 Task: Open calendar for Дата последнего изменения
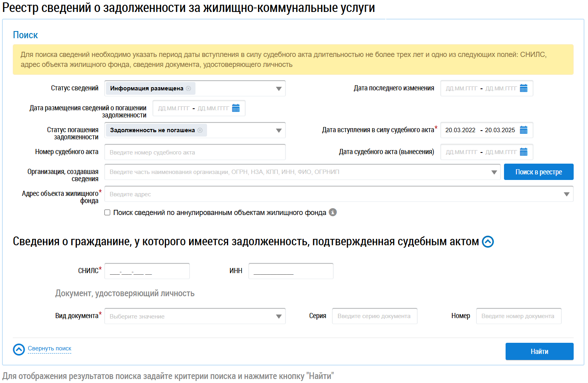524,88
